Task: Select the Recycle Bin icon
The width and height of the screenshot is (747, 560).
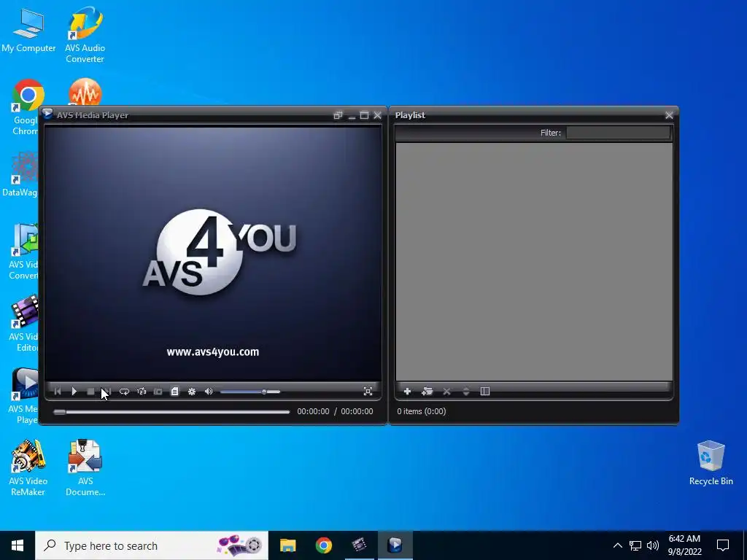Action: (711, 463)
